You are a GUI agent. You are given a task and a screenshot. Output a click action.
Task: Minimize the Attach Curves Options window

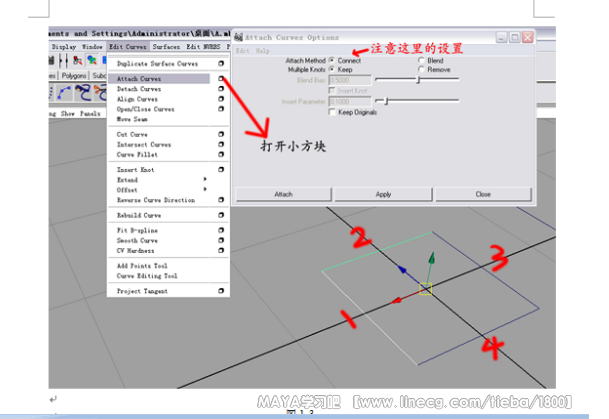click(x=501, y=37)
